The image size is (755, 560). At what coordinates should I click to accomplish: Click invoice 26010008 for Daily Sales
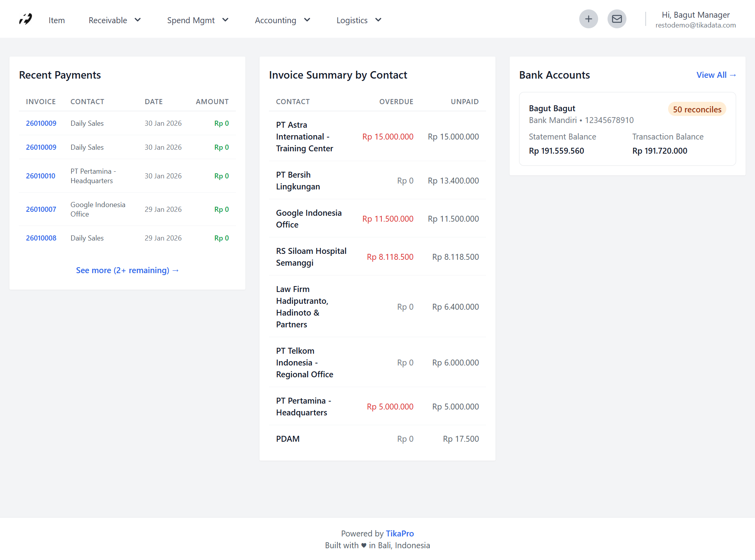point(41,238)
